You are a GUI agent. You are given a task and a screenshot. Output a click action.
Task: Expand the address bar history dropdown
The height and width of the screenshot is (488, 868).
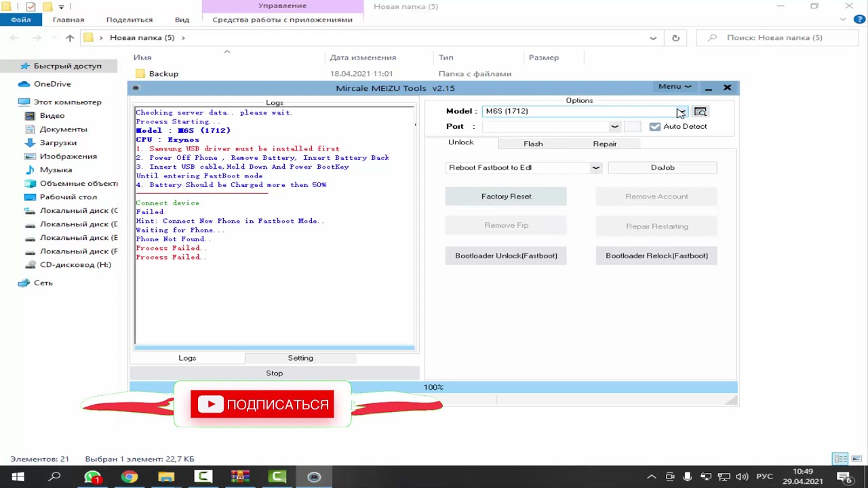653,38
